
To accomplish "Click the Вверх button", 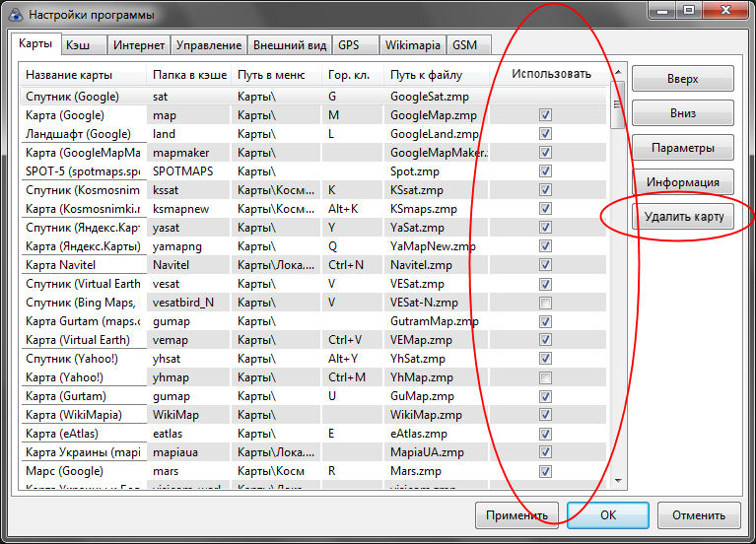I will click(x=683, y=79).
